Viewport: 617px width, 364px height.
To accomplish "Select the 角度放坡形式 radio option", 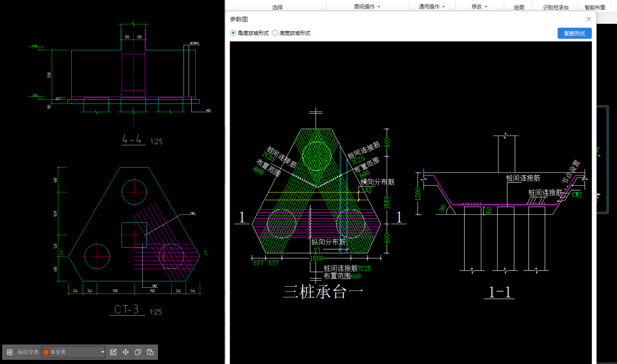I will click(233, 33).
